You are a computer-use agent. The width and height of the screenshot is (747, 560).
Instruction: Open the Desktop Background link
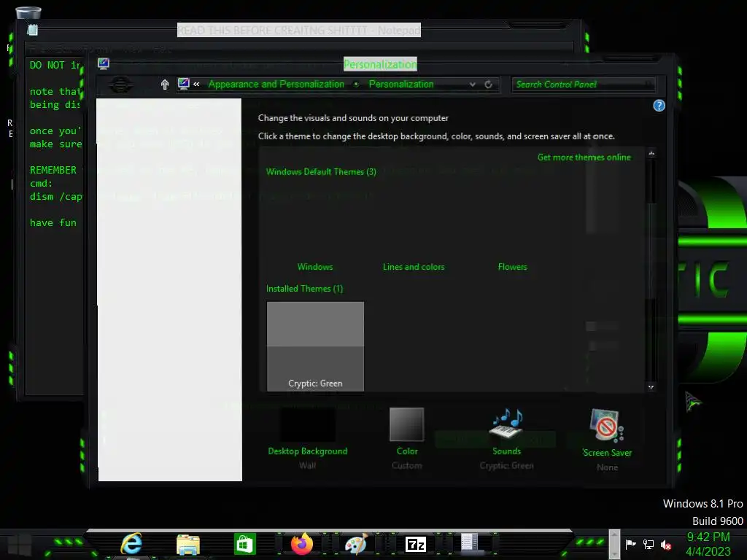tap(308, 451)
